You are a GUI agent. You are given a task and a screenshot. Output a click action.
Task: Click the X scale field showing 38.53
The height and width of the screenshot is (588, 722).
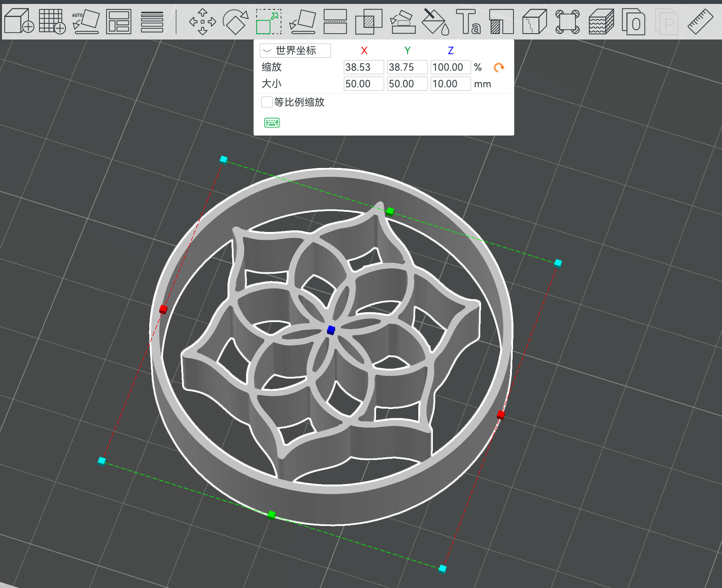tap(364, 67)
